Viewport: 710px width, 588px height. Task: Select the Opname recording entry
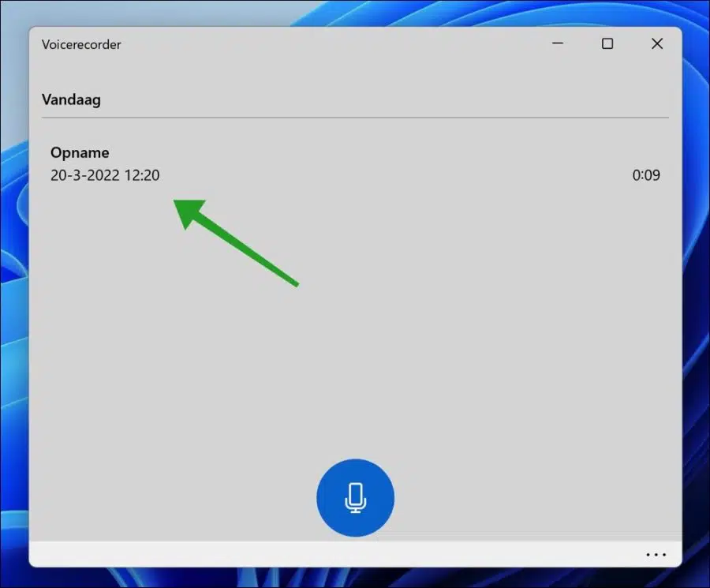tap(355, 164)
